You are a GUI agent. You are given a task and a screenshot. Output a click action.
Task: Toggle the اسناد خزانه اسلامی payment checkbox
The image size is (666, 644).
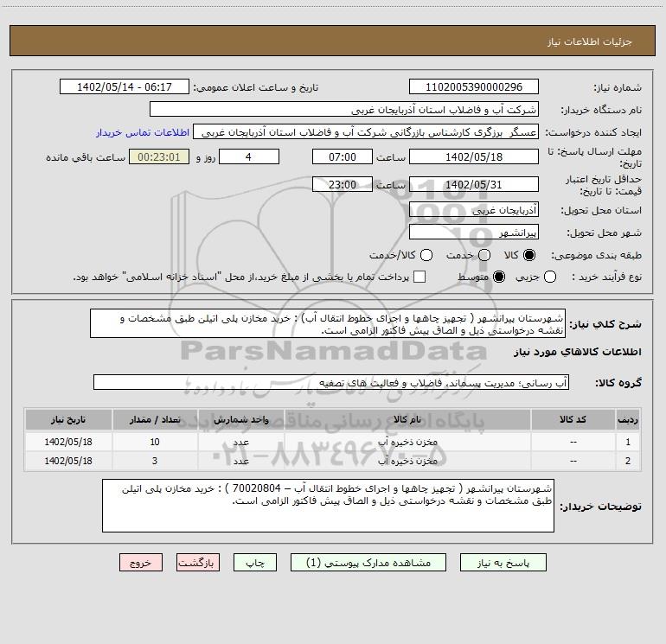(x=419, y=277)
